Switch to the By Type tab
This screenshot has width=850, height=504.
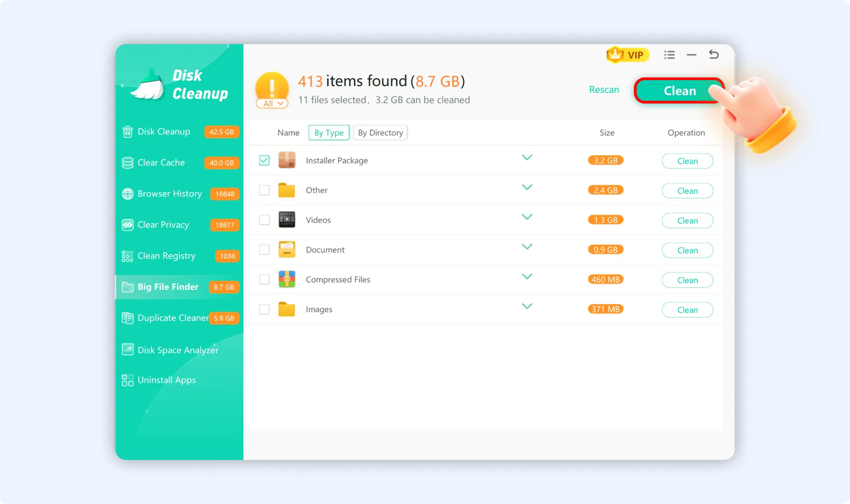coord(328,132)
